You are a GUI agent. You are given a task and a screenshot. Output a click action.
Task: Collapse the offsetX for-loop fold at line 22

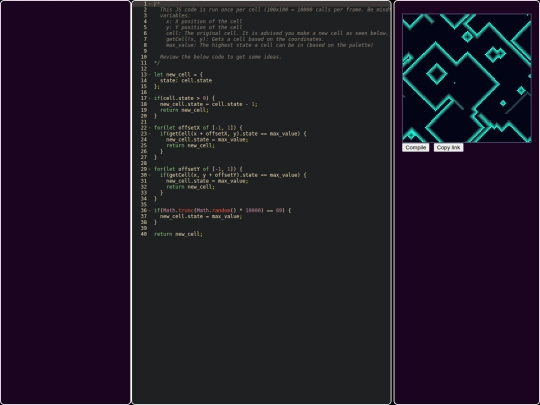click(x=149, y=127)
